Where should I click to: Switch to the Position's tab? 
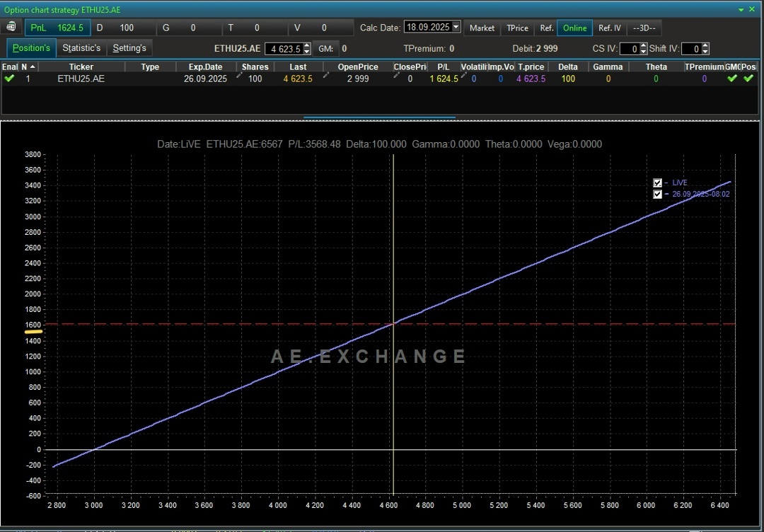31,48
